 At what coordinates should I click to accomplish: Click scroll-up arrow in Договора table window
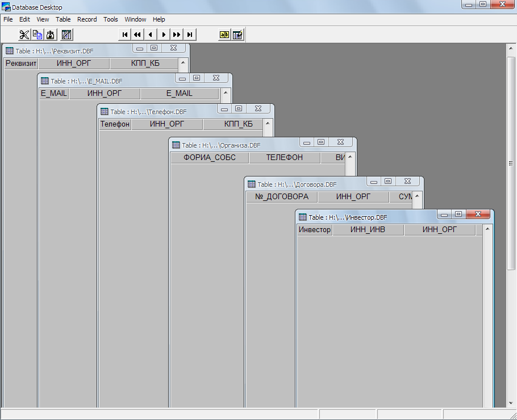[x=417, y=196]
